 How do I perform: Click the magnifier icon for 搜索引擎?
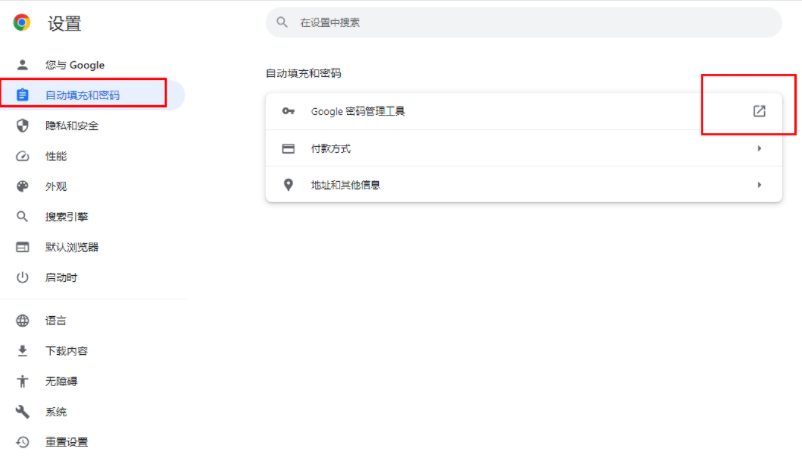22,216
